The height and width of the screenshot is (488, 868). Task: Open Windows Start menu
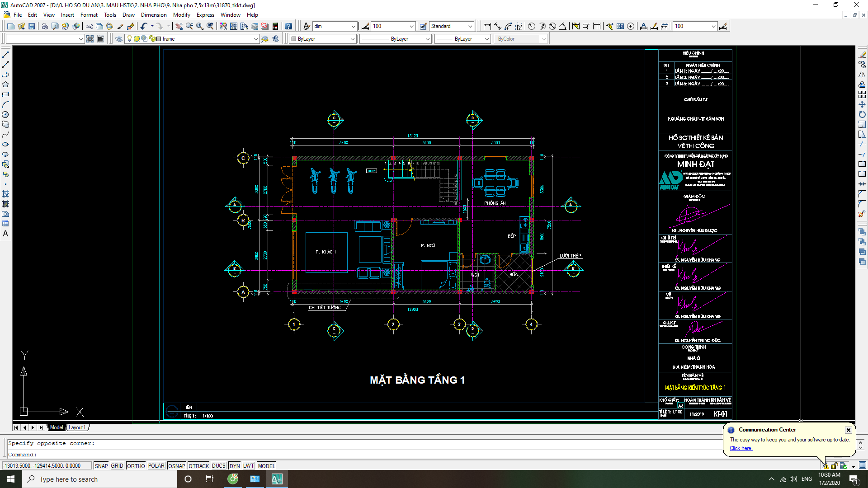click(11, 479)
